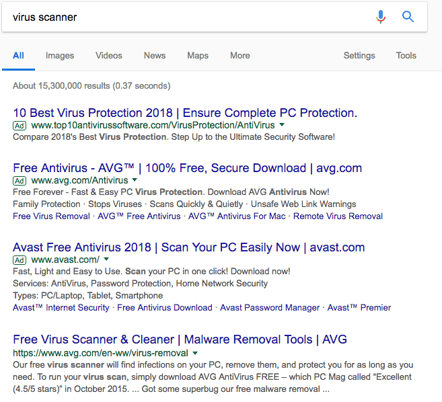Click the Ad badge beside top10antivirussoftware URL
The height and width of the screenshot is (402, 442).
(19, 125)
